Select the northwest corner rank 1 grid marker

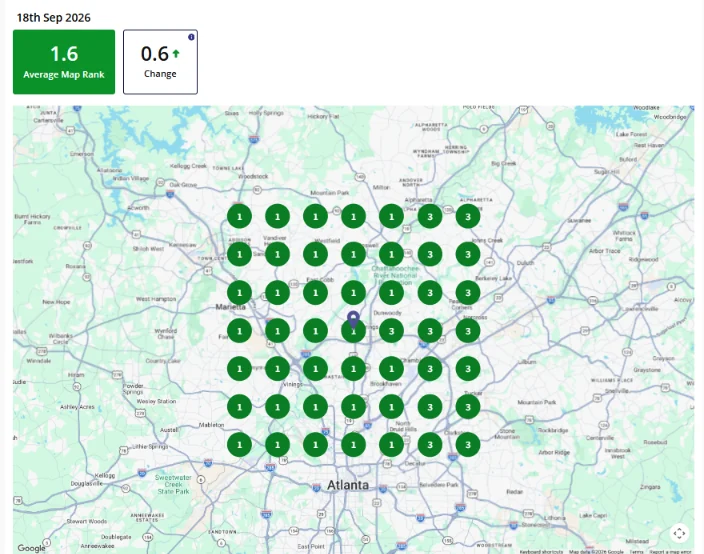coord(239,217)
